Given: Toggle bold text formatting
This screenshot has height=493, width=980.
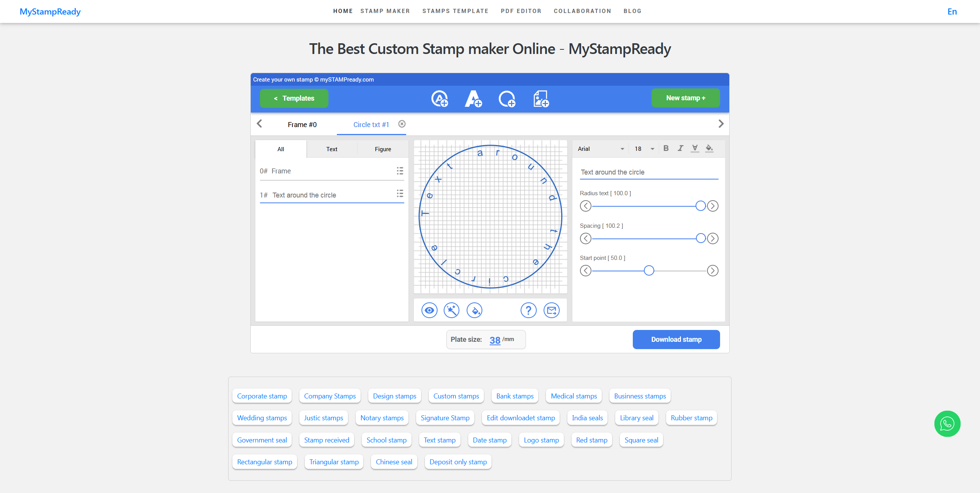Looking at the screenshot, I should [666, 148].
